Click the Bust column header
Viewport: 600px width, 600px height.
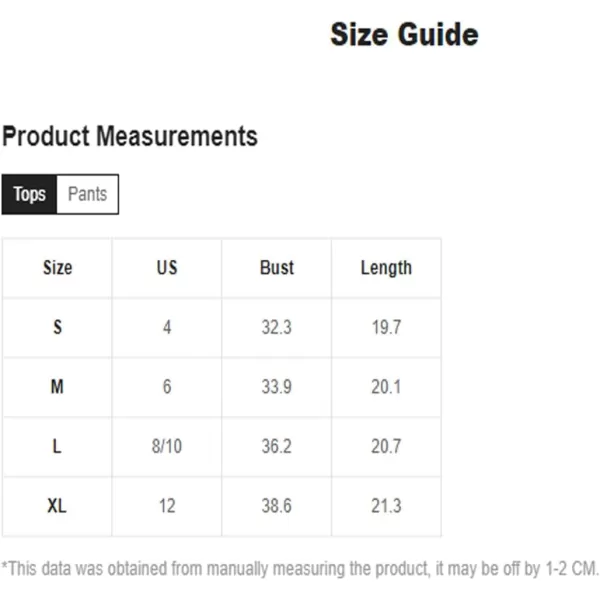277,268
